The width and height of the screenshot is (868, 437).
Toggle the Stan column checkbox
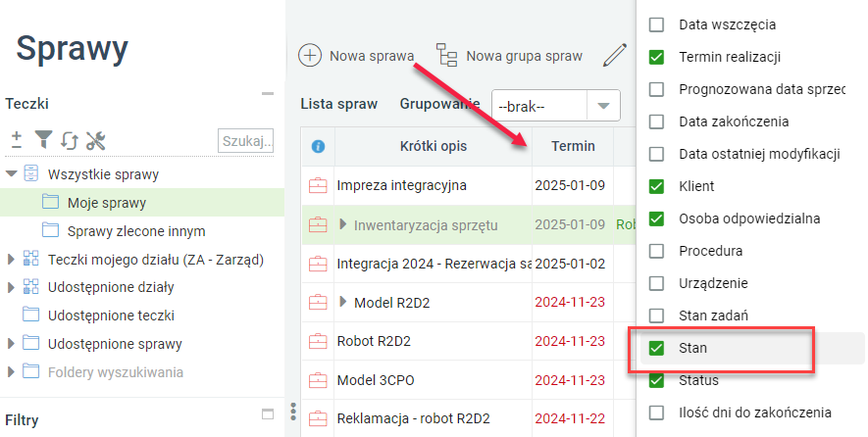click(656, 348)
